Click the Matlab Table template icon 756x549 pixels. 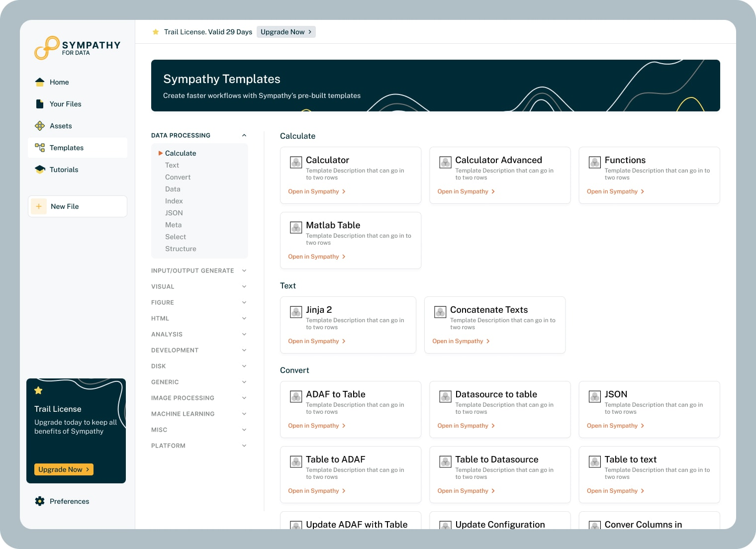(x=296, y=227)
